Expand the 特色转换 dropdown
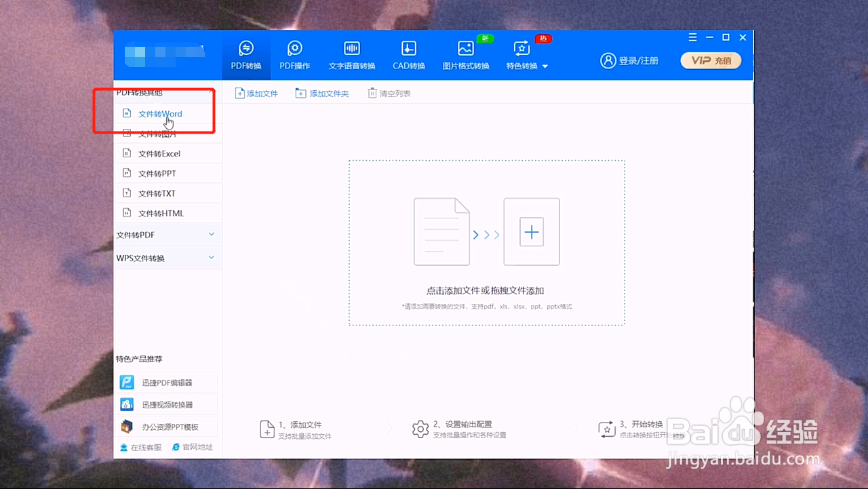This screenshot has height=489, width=868. (x=521, y=54)
